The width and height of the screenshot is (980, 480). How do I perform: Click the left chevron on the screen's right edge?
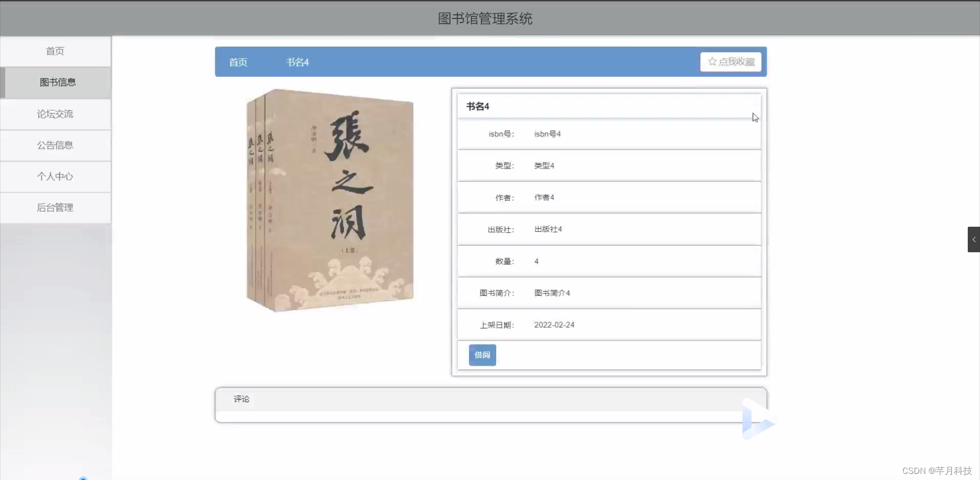(974, 239)
